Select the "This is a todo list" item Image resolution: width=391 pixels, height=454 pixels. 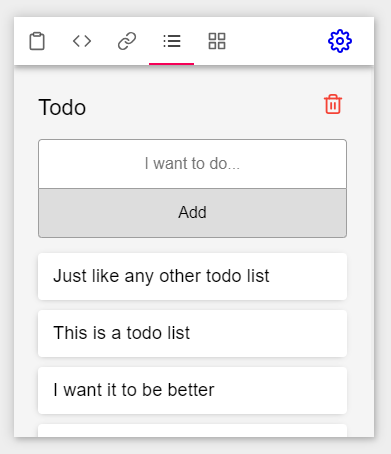(x=192, y=333)
